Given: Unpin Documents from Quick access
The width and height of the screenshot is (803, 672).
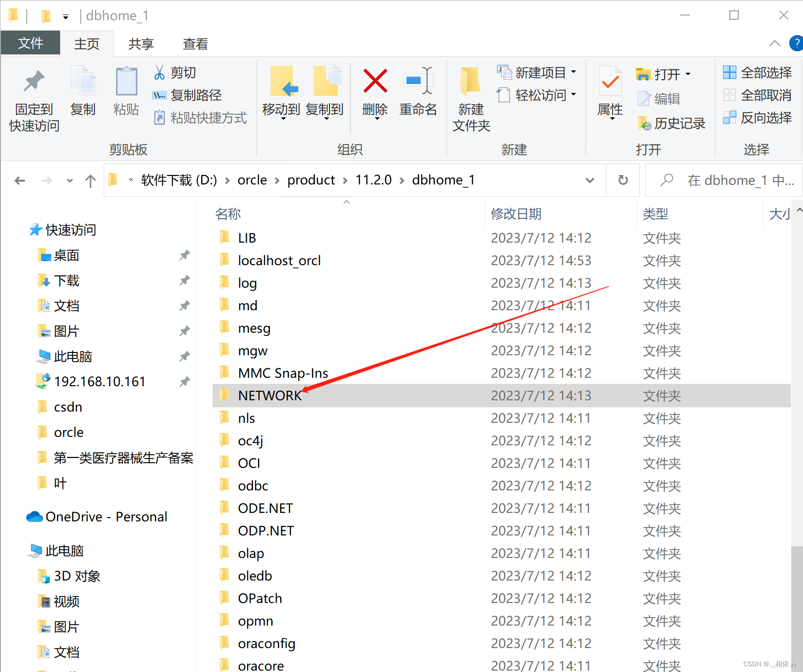Looking at the screenshot, I should (184, 306).
